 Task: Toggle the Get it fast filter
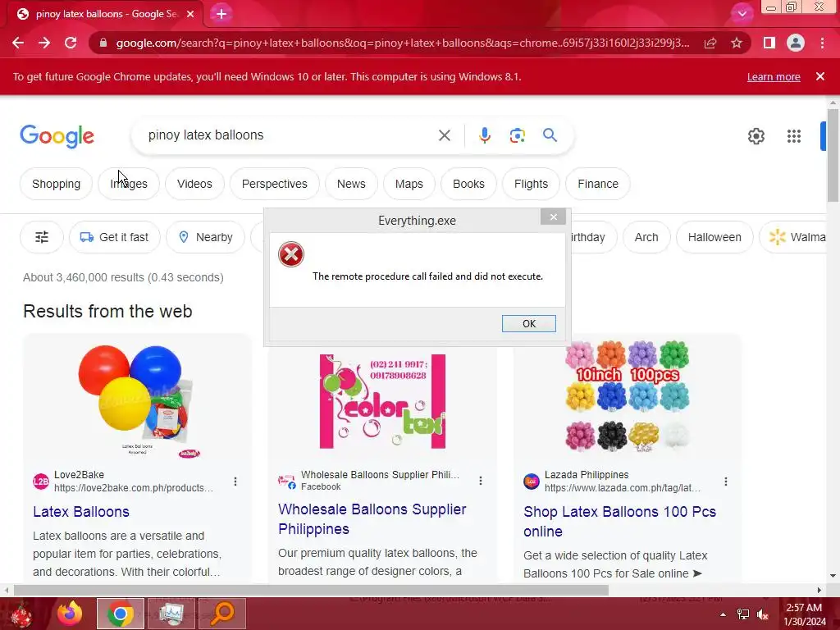coord(114,237)
